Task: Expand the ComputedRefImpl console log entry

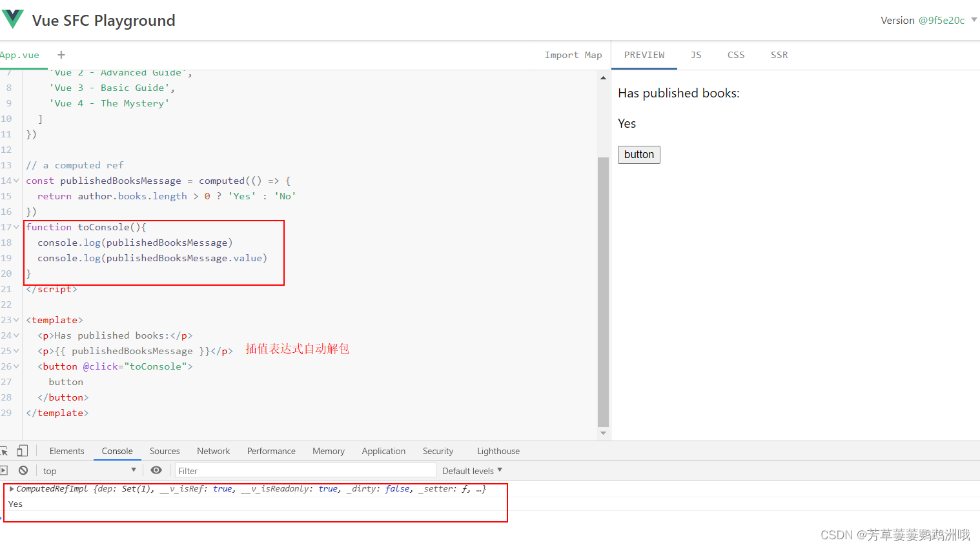Action: pyautogui.click(x=11, y=488)
